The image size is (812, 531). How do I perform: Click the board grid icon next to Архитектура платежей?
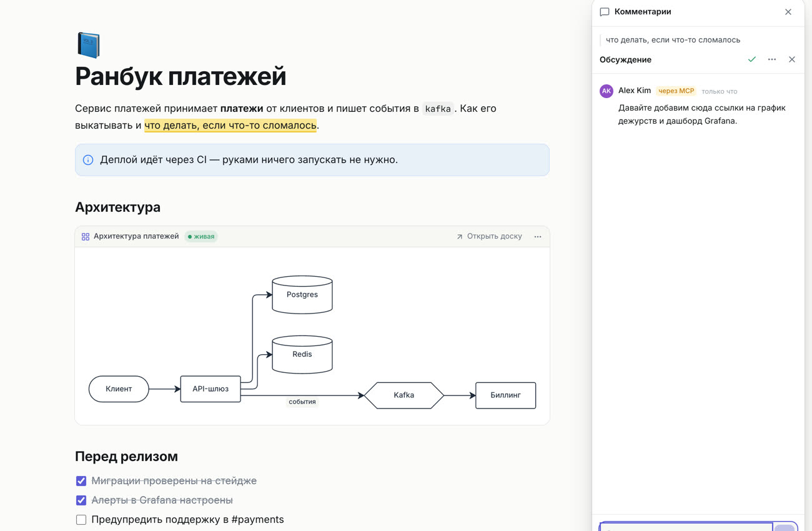point(86,237)
